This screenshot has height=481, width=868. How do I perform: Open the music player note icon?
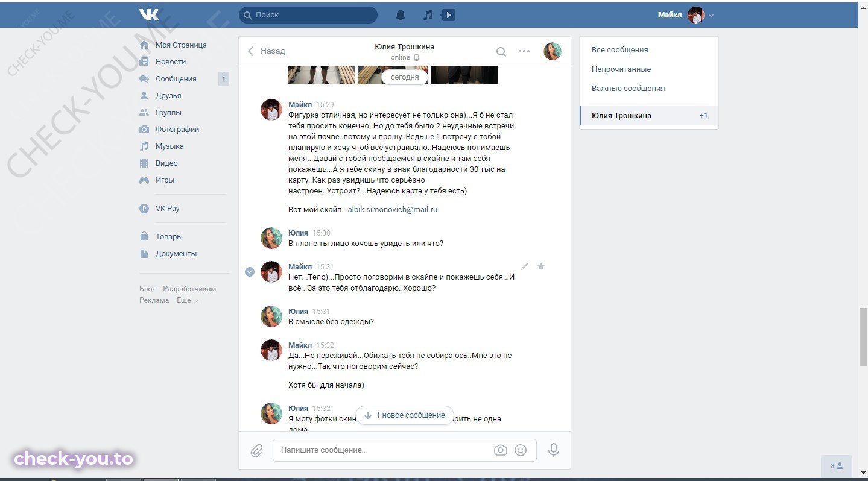428,15
